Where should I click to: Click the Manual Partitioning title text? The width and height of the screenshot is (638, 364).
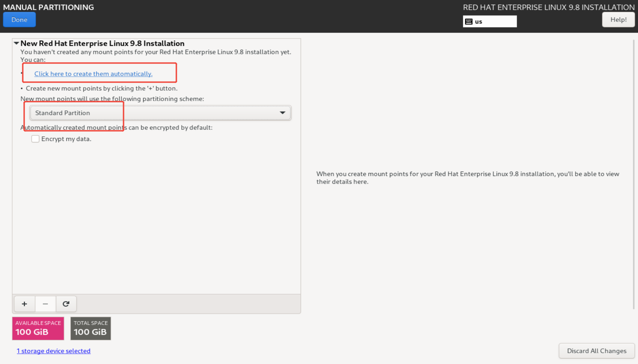49,7
